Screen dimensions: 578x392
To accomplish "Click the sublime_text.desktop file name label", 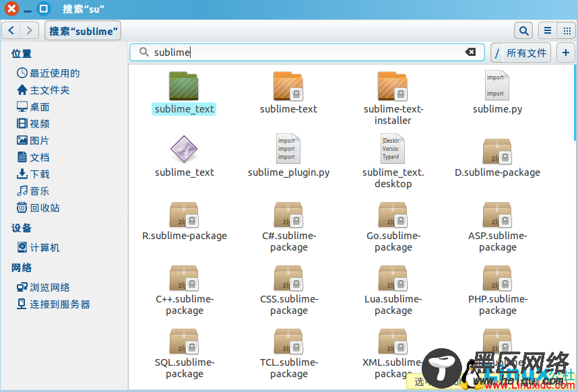I will (x=393, y=178).
